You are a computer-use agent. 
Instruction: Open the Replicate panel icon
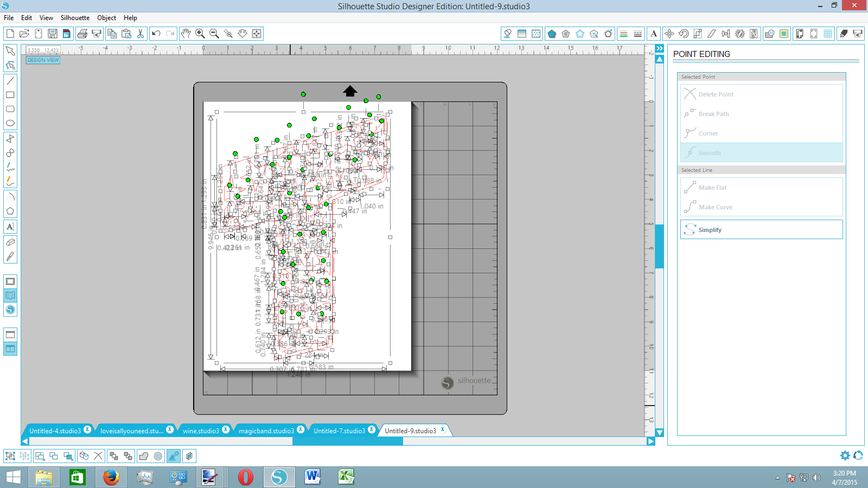click(740, 34)
